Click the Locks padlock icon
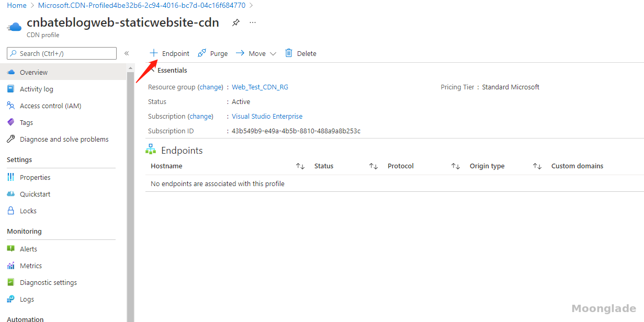The image size is (644, 322). tap(11, 211)
